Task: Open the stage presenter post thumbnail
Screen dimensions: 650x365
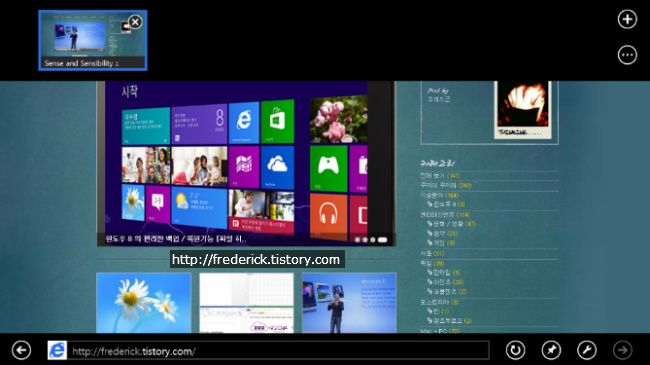Action: click(349, 303)
